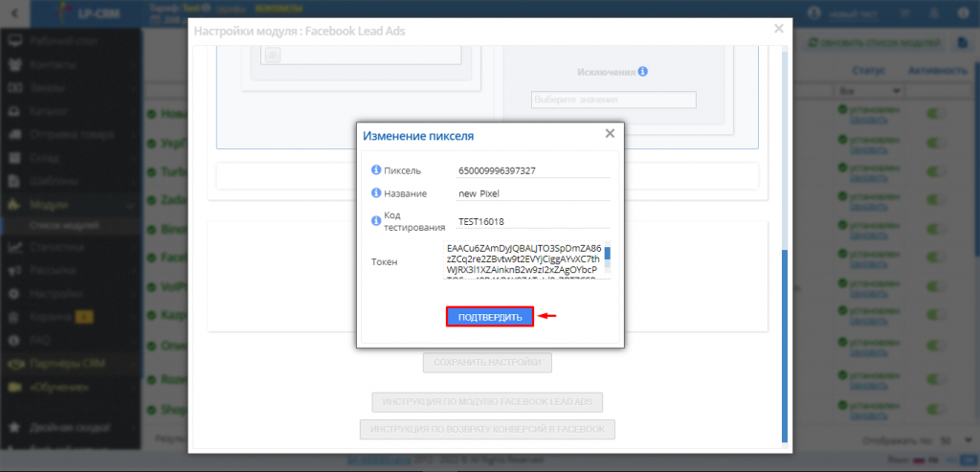980x472 pixels.
Task: Toggle activity switch in the Roze… module row
Action: [937, 379]
